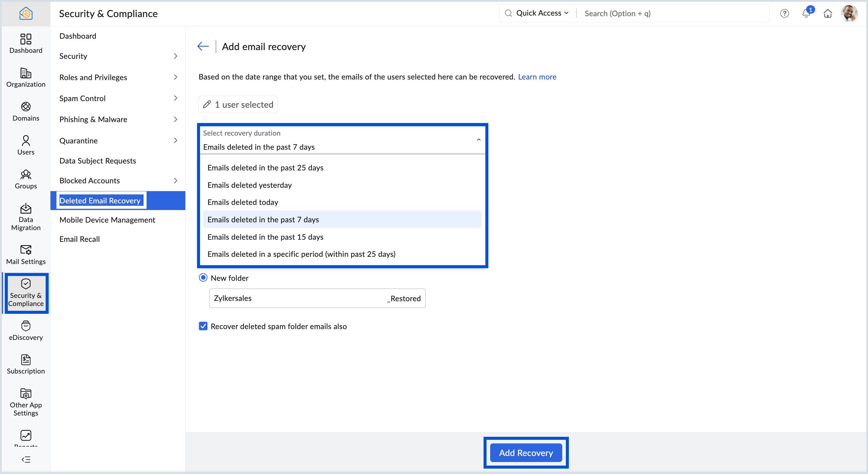868x474 pixels.
Task: Click the notifications bell icon
Action: click(806, 13)
